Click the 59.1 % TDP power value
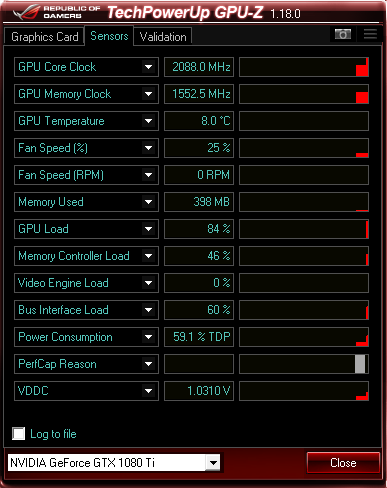Screen dimensions: 387x488 (199, 337)
